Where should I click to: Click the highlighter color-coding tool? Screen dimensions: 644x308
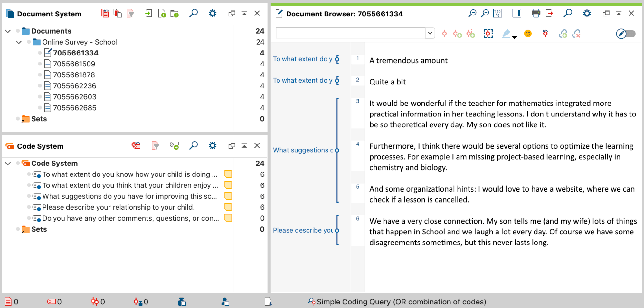coord(506,34)
